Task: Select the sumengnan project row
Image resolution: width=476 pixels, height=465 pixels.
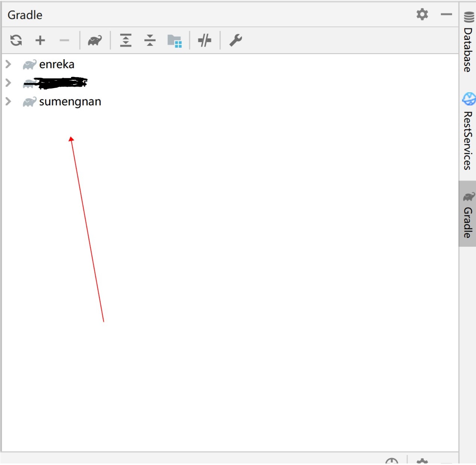Action: pyautogui.click(x=230, y=101)
